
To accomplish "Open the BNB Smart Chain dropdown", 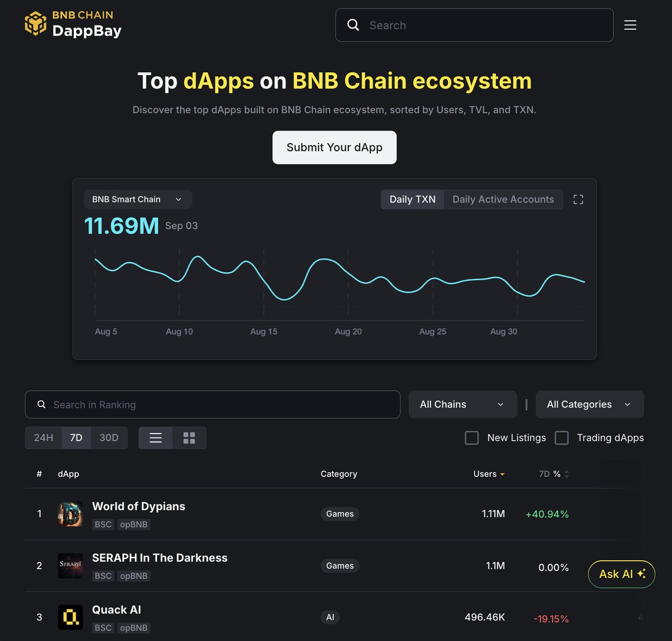I will [138, 199].
